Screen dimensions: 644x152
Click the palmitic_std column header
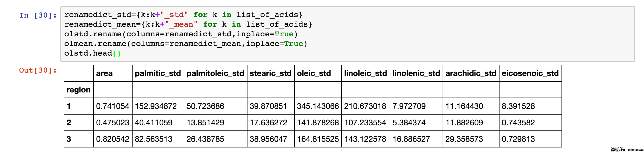coord(158,73)
